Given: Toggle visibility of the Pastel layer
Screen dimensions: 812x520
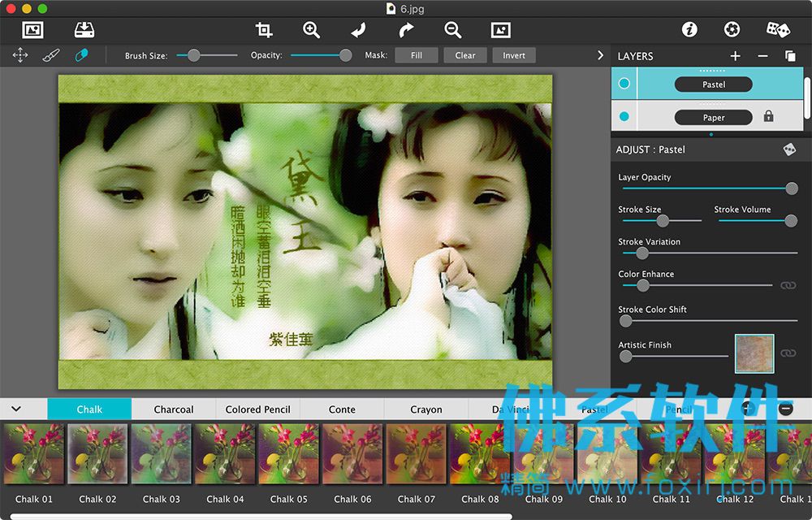Looking at the screenshot, I should click(x=624, y=84).
